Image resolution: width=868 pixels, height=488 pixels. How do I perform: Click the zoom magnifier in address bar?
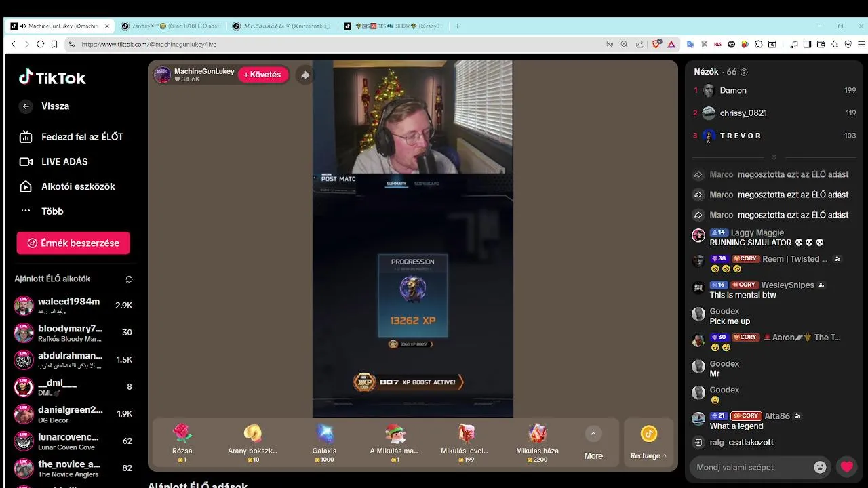625,44
